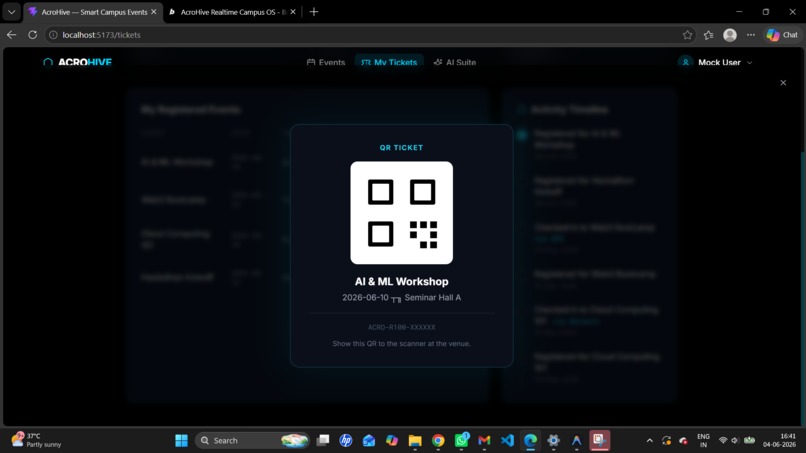Open the Copilot taskbar icon
Viewport: 806px width, 453px height.
(x=392, y=440)
